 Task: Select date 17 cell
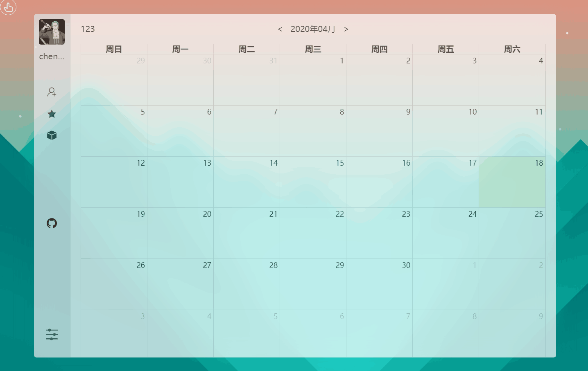446,182
